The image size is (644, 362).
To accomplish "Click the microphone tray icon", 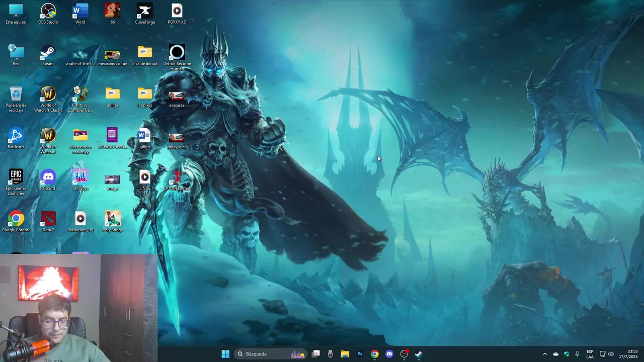I will (x=577, y=354).
